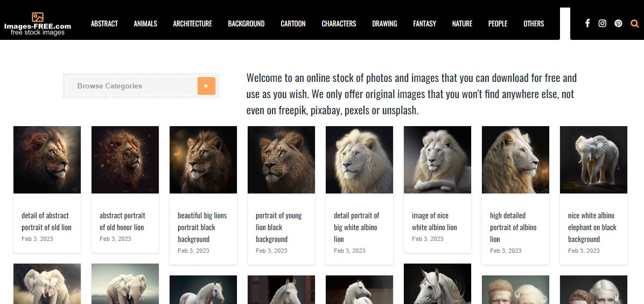
Task: Open the Facebook icon link
Action: pos(587,24)
